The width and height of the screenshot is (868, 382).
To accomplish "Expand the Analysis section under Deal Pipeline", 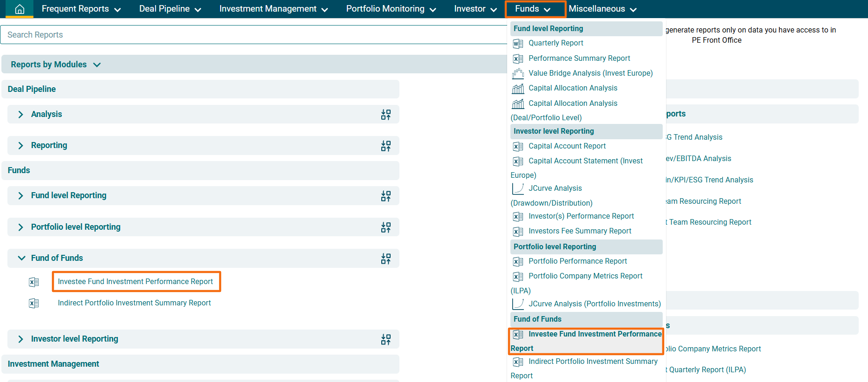I will click(20, 115).
